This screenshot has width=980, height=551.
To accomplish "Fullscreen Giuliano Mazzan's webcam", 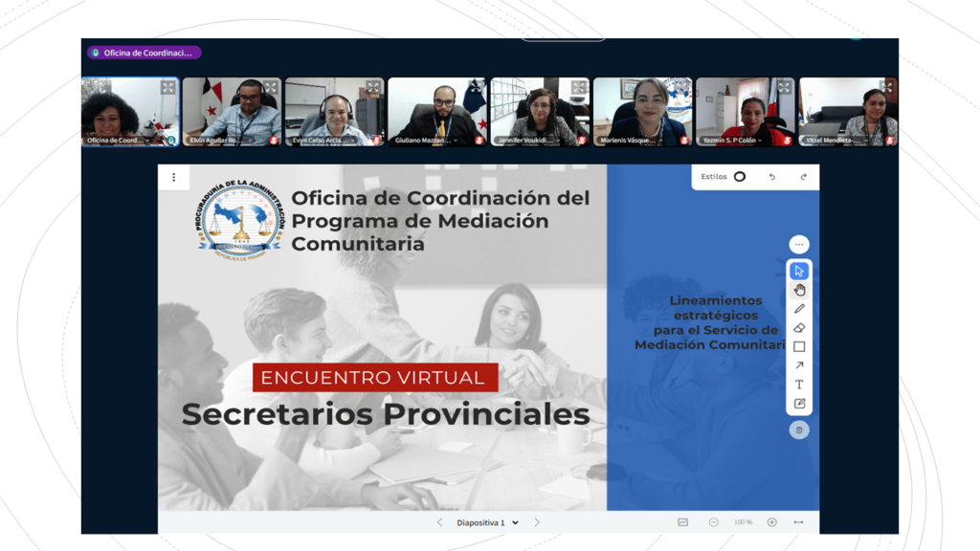I will tap(476, 88).
